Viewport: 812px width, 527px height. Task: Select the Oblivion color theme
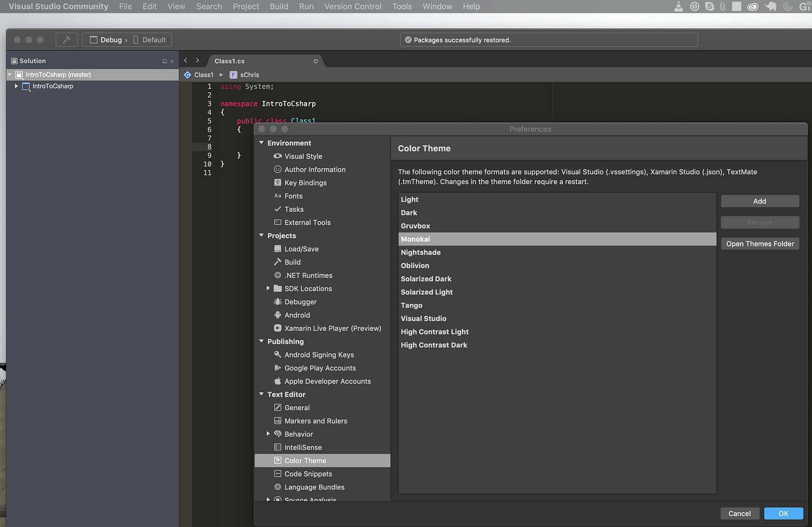tap(557, 266)
